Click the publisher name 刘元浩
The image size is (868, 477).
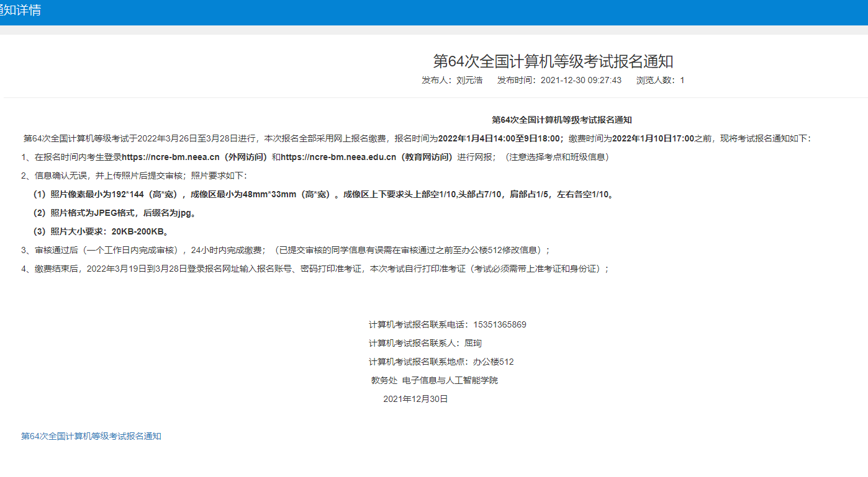[x=469, y=80]
